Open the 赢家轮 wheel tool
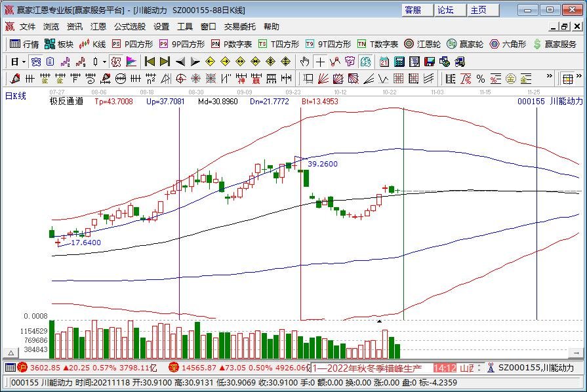The image size is (587, 392). tap(465, 44)
